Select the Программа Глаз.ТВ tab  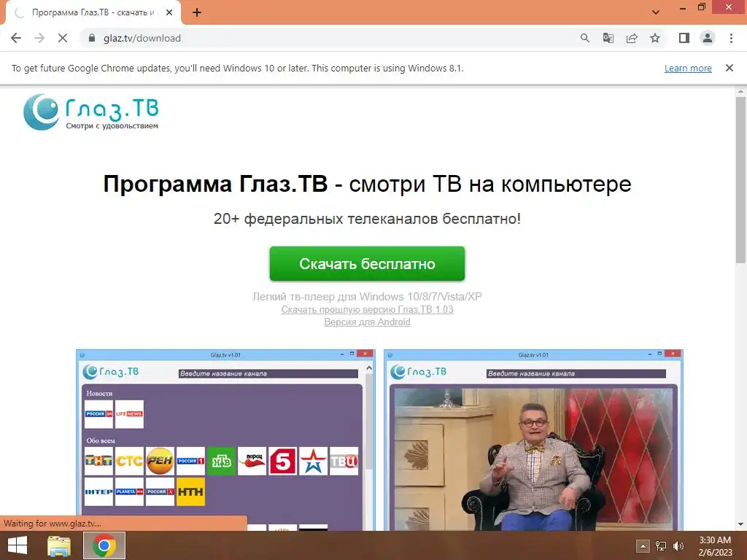[x=93, y=13]
